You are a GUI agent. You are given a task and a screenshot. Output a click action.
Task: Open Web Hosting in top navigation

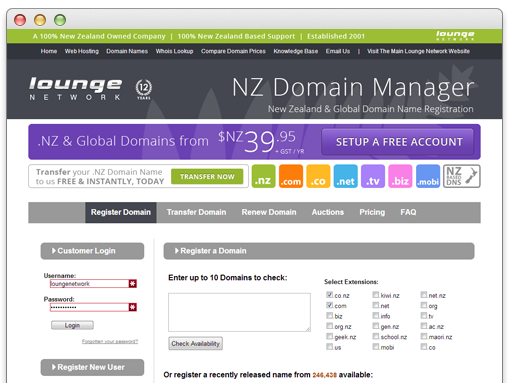pyautogui.click(x=82, y=51)
